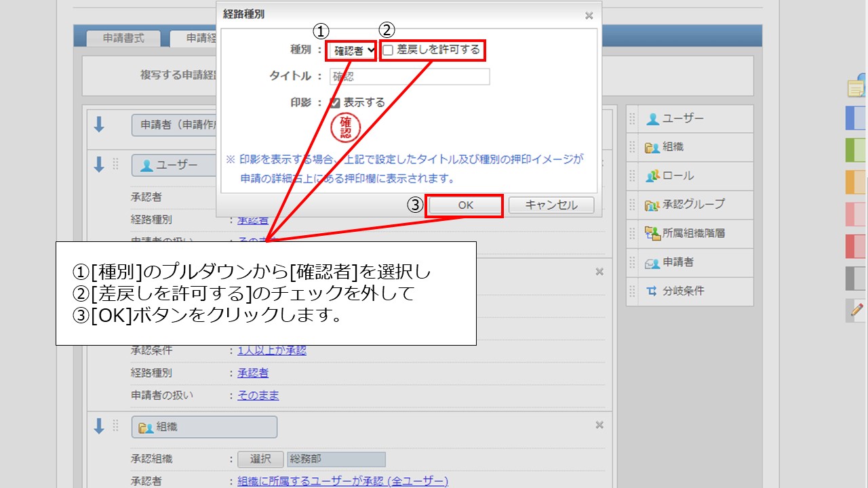Click the User icon in side palette
Image resolution: width=868 pixels, height=488 pixels.
[x=653, y=119]
